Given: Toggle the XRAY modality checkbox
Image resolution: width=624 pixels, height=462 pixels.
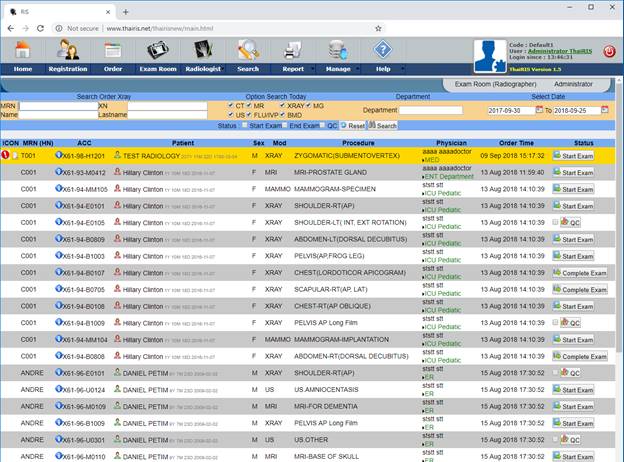Looking at the screenshot, I should tap(281, 104).
